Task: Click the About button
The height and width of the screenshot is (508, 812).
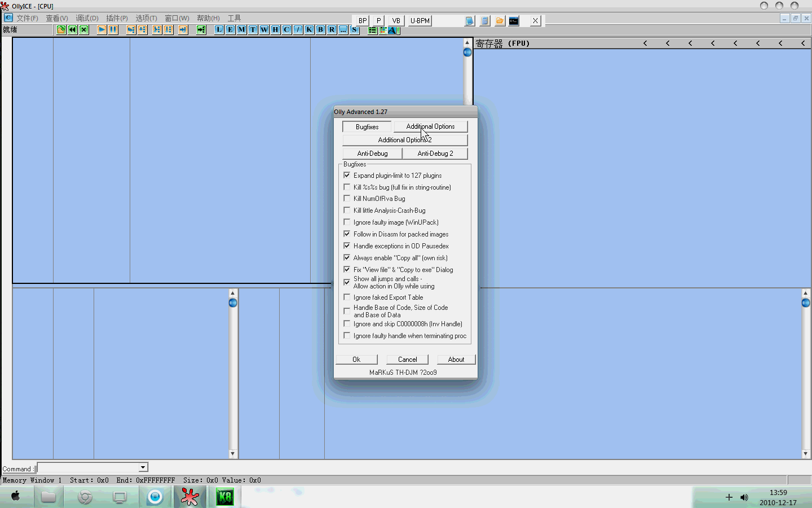Action: point(456,360)
